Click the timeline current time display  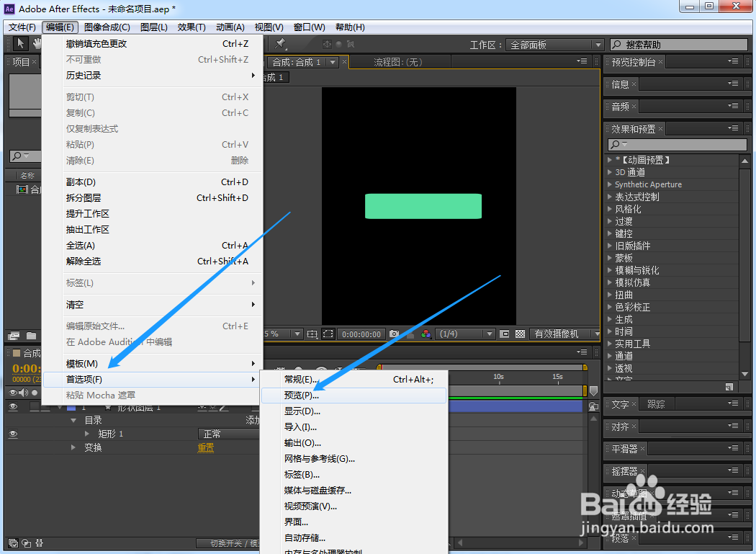coord(27,369)
